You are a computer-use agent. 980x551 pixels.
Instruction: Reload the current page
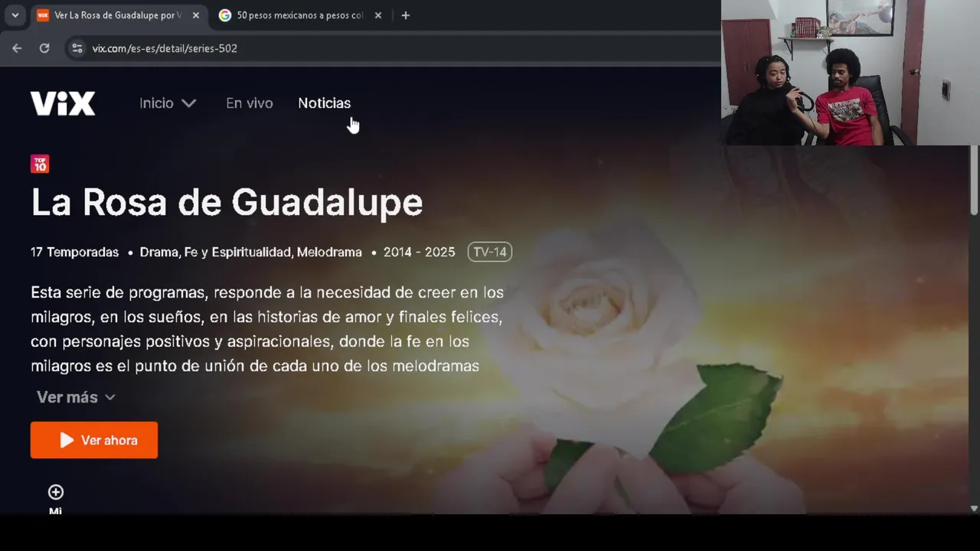pos(44,48)
